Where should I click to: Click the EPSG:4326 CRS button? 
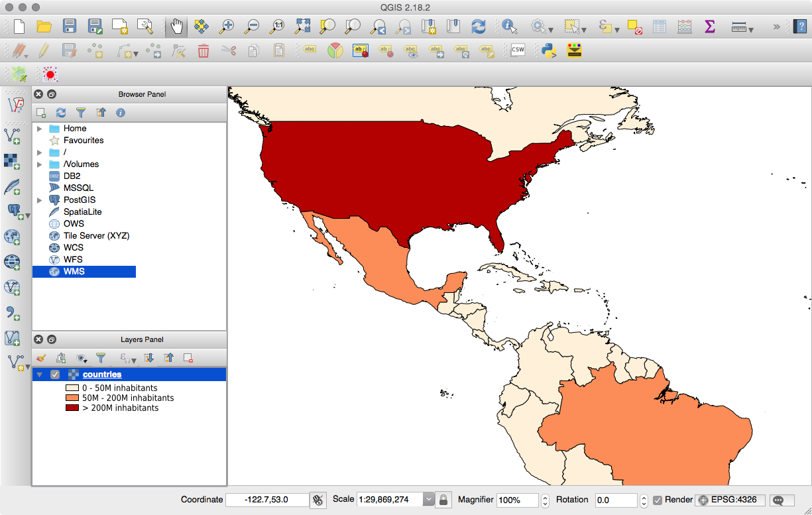(x=730, y=500)
